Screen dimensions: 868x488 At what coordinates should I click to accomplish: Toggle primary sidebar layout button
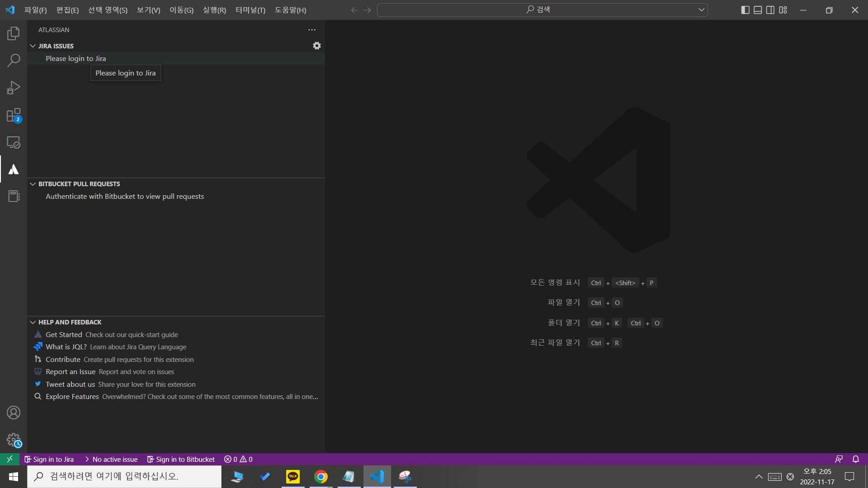tap(745, 10)
